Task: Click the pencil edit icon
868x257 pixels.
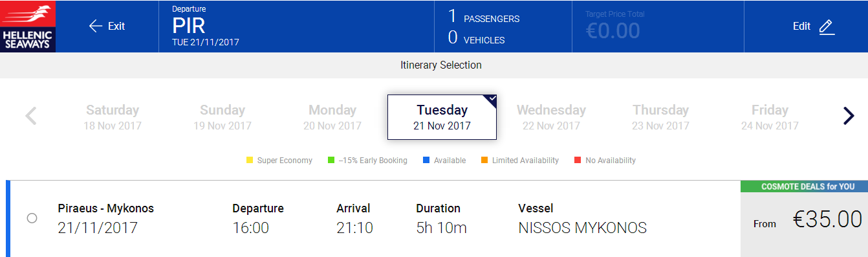Action: (x=826, y=27)
